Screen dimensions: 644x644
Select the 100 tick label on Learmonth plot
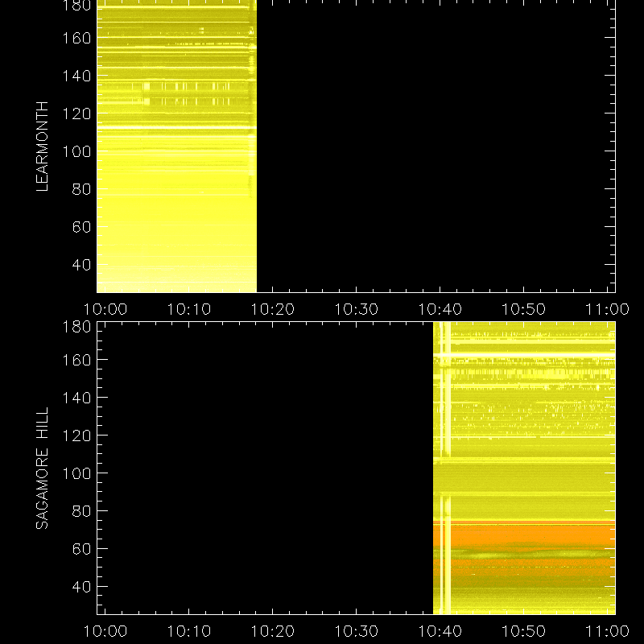76,151
